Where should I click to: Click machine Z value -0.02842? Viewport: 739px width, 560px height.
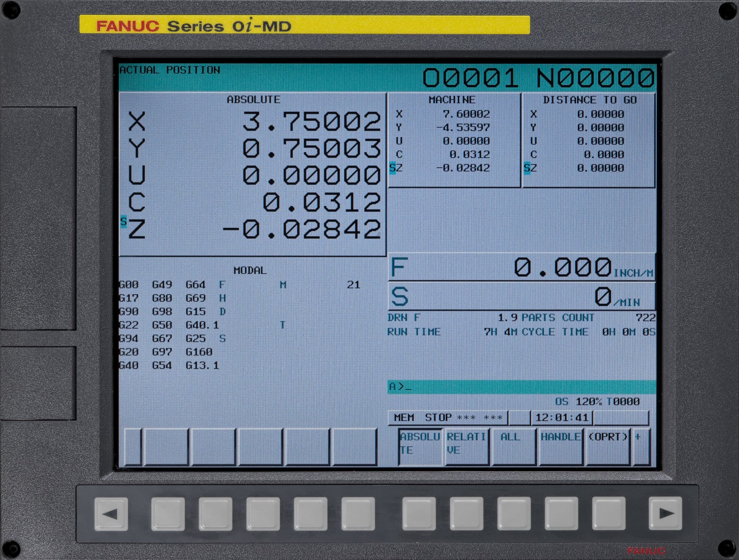[463, 168]
